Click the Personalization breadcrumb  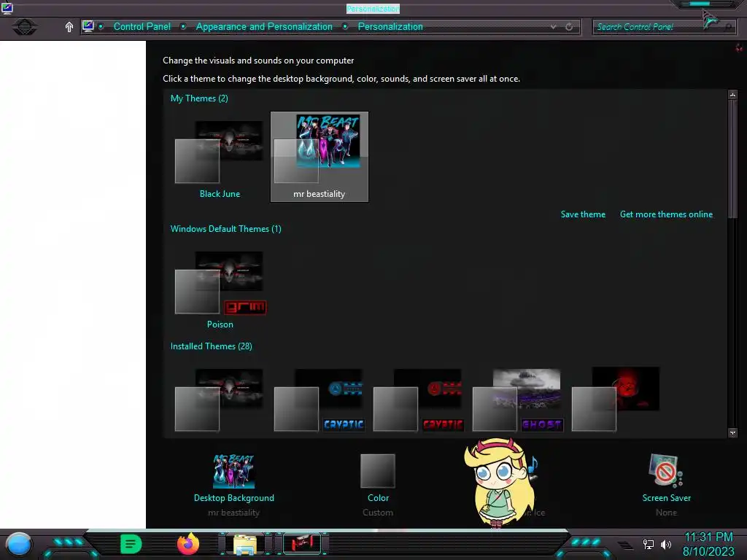pos(390,27)
